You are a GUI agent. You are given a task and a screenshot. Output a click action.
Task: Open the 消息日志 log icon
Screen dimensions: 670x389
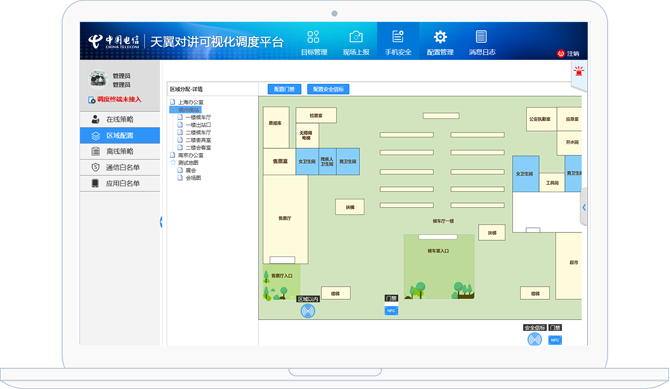(482, 42)
